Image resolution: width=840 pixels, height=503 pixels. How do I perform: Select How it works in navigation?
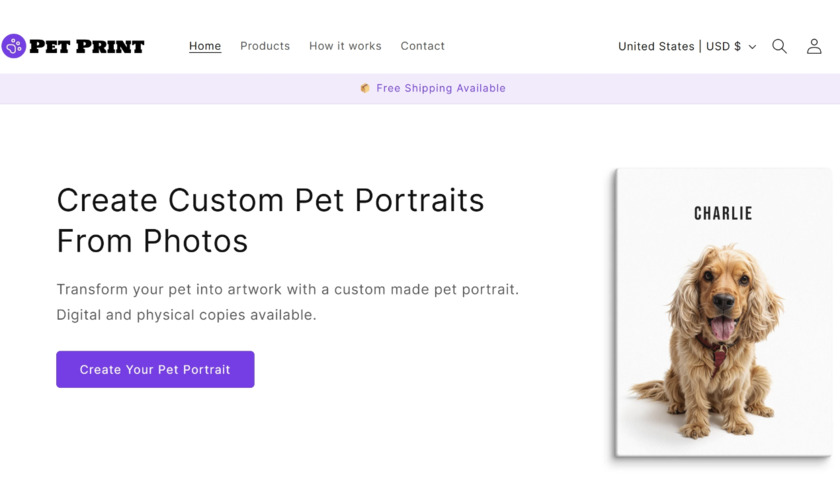coord(345,46)
